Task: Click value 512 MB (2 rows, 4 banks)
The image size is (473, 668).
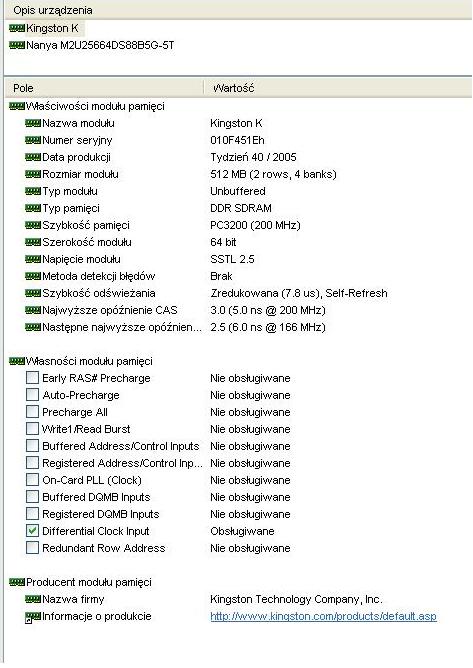Action: click(273, 174)
